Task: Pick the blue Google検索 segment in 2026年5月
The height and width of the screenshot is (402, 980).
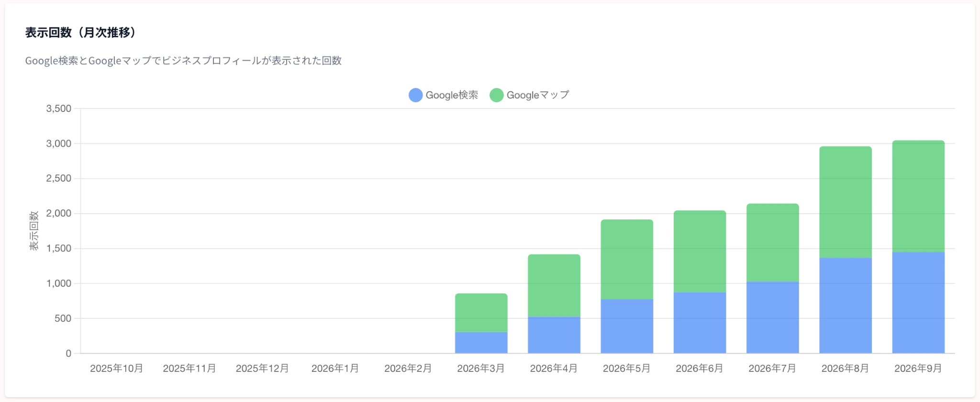Action: [627, 326]
